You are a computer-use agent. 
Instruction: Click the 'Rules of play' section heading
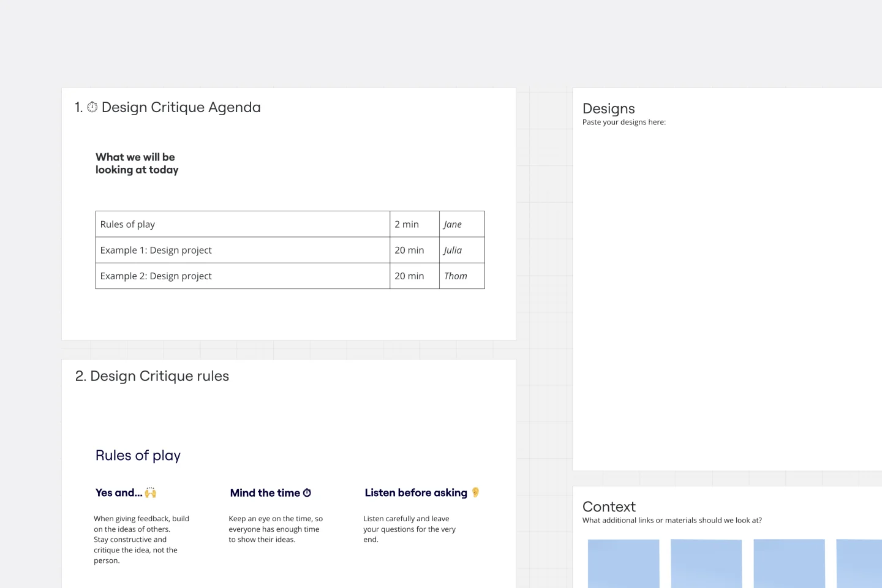(138, 455)
